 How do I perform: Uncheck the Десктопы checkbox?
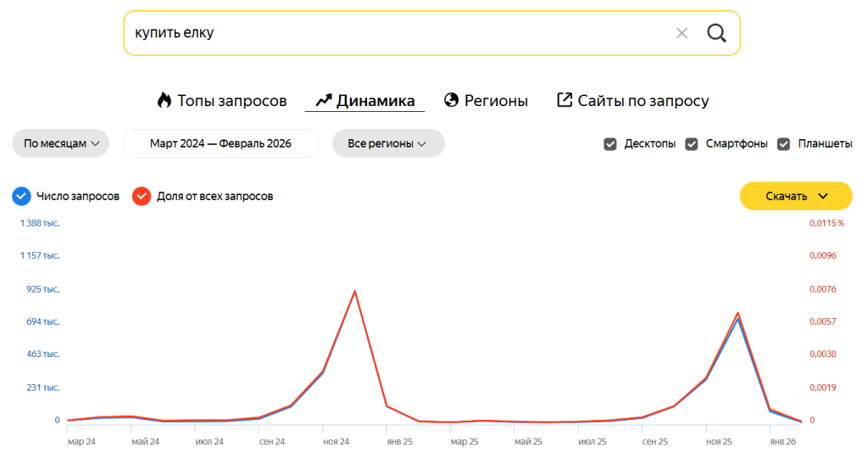[610, 143]
